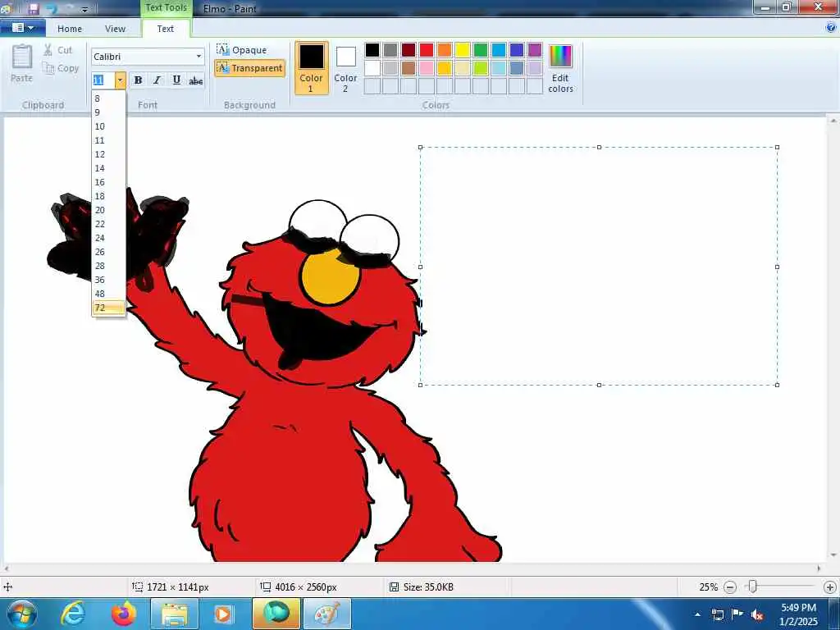Select Color 2 background box
The height and width of the screenshot is (630, 840).
coord(345,68)
